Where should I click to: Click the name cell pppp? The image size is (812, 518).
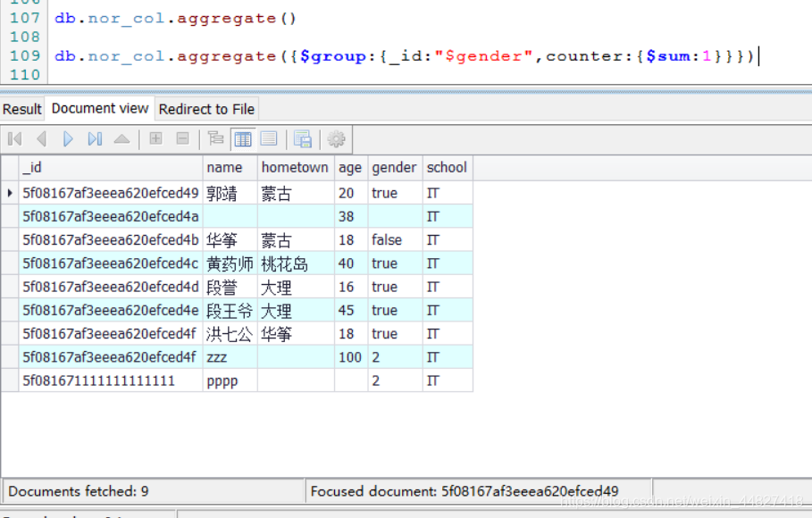230,380
